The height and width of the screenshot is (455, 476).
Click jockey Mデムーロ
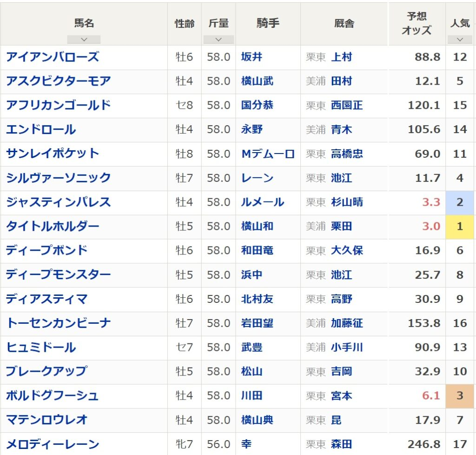(268, 154)
